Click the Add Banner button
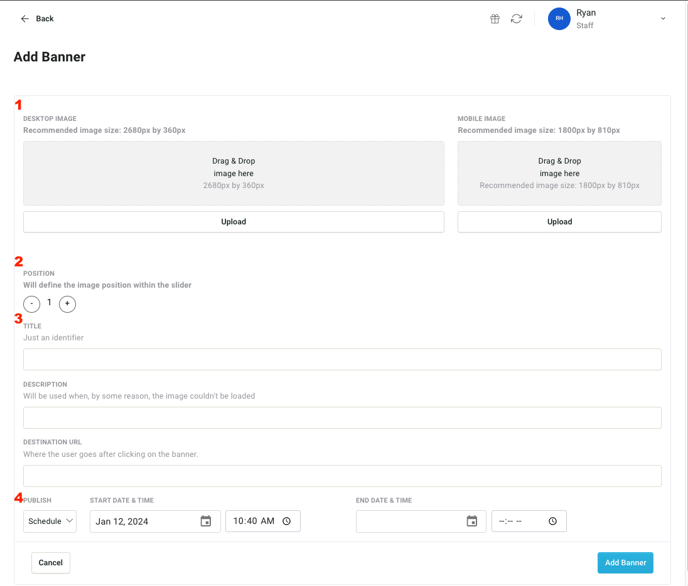Image resolution: width=688 pixels, height=586 pixels. click(625, 563)
